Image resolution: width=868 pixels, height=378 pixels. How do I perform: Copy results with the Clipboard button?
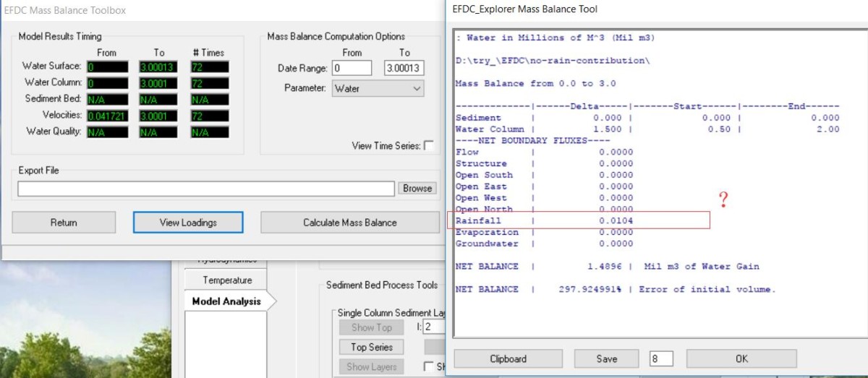tap(508, 358)
